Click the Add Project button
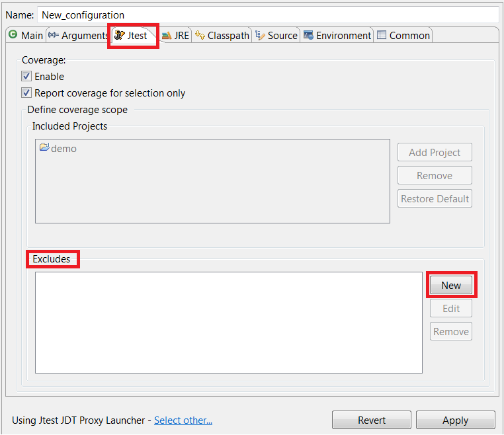This screenshot has height=435, width=504. click(435, 152)
